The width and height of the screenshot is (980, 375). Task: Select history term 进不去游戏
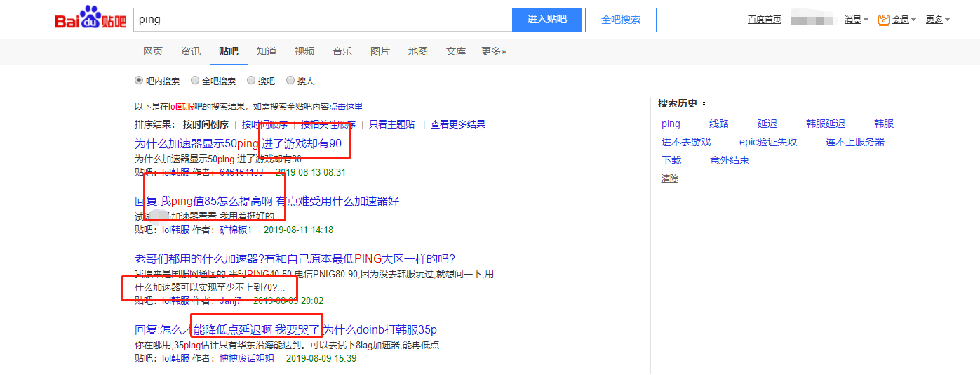[x=686, y=142]
